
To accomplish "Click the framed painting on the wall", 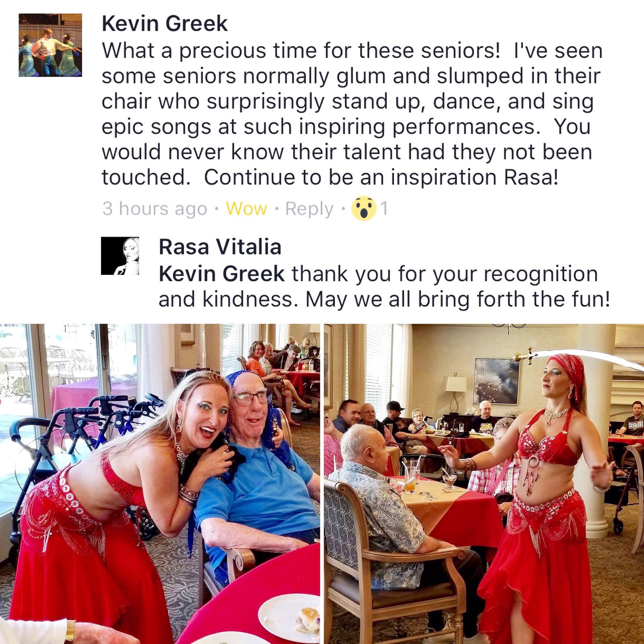I will [x=496, y=381].
